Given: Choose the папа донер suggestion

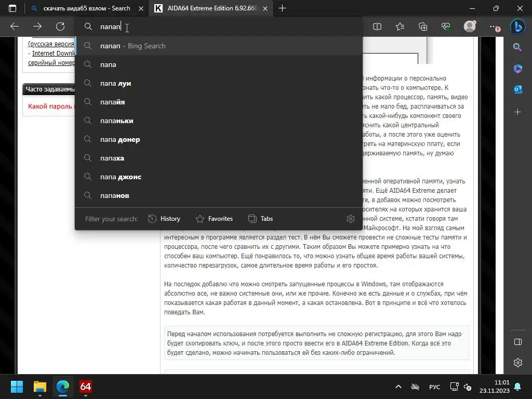Looking at the screenshot, I should click(219, 139).
